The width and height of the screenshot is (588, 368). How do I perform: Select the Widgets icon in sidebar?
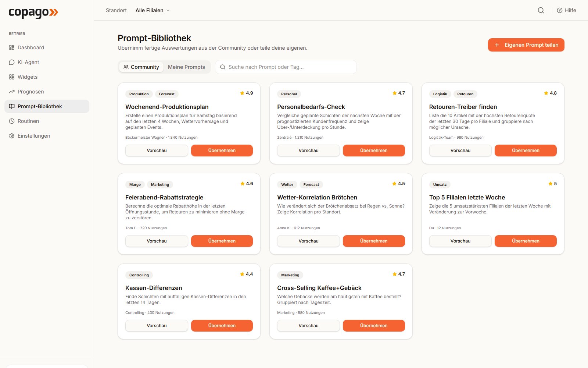pos(12,77)
